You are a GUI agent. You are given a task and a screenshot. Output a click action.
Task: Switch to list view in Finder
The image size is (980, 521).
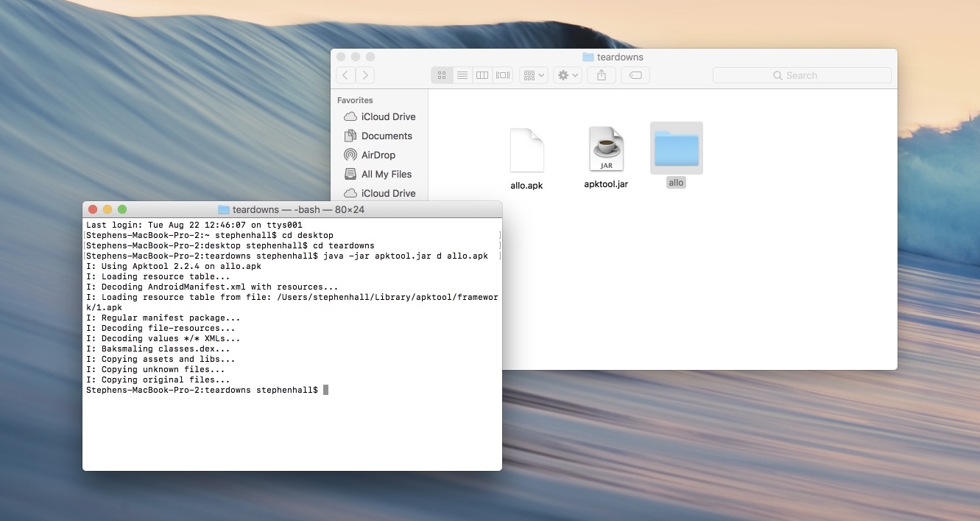click(462, 75)
